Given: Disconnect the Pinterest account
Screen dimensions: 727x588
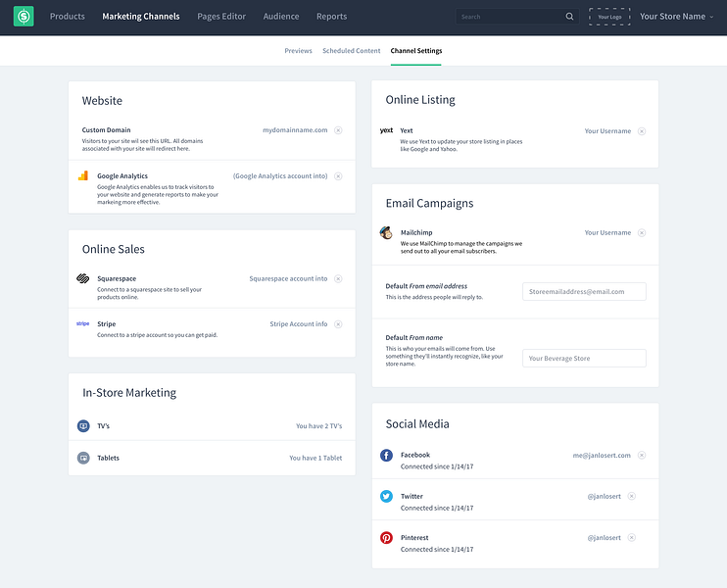Looking at the screenshot, I should (632, 537).
